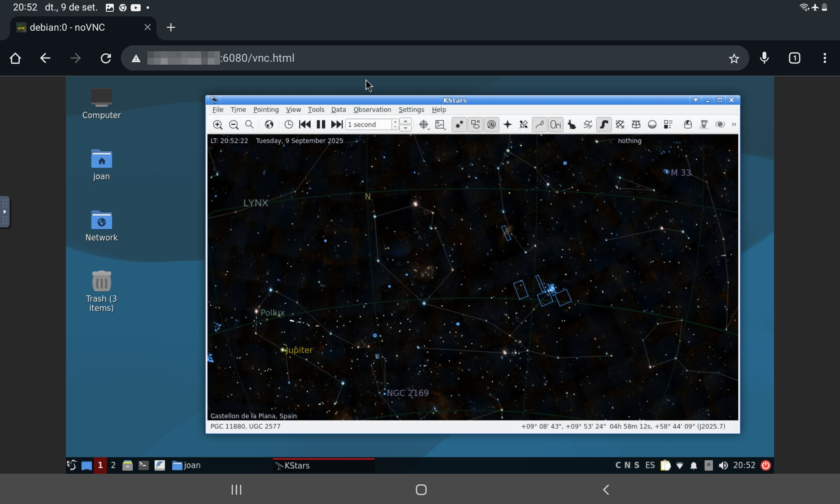
Task: Click the time-unit up arrow
Action: (405, 121)
